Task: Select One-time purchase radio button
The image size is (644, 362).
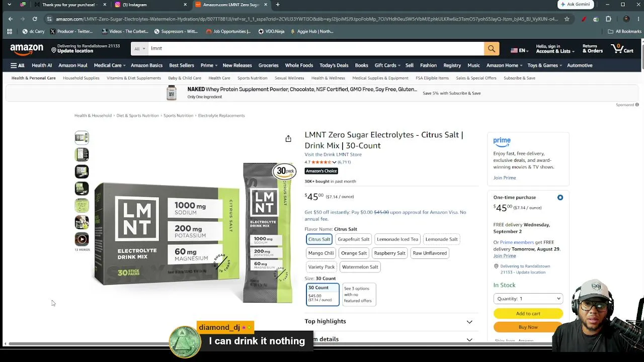Action: pyautogui.click(x=560, y=198)
